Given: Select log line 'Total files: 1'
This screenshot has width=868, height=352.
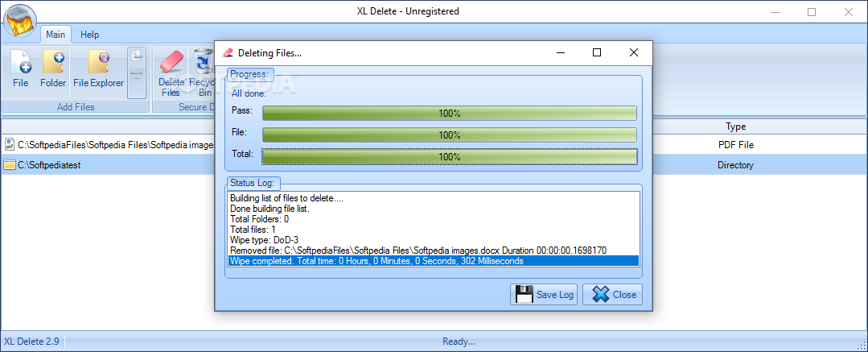Looking at the screenshot, I should click(434, 230).
